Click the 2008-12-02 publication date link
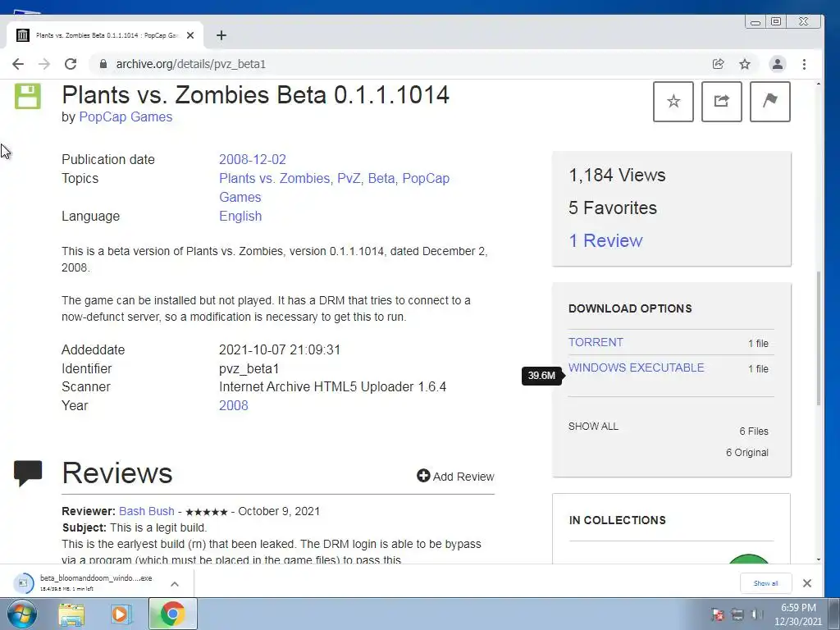Viewport: 840px width, 630px height. pos(253,160)
